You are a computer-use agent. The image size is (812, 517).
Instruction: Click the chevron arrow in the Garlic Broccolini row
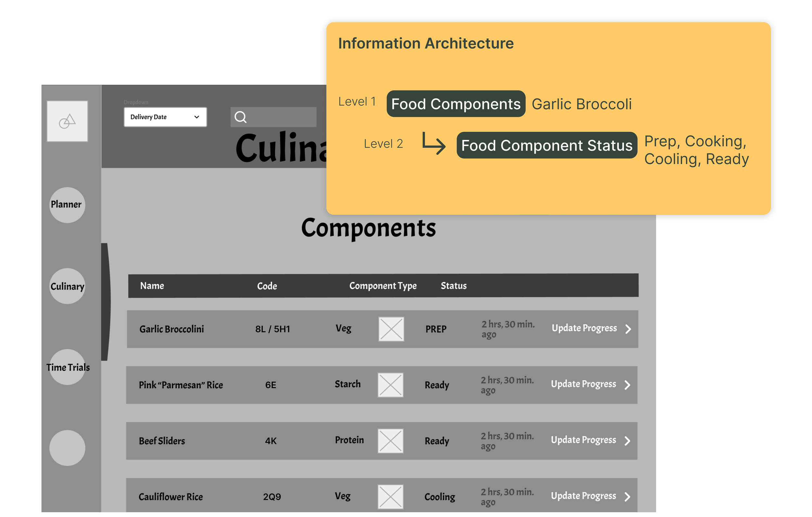pyautogui.click(x=628, y=329)
